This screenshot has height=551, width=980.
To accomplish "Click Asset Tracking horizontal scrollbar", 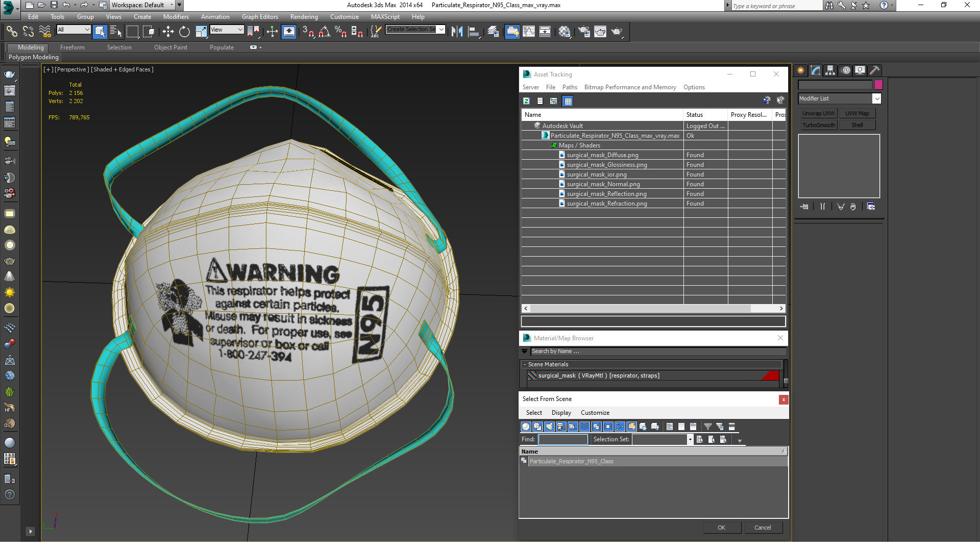I will [x=641, y=309].
